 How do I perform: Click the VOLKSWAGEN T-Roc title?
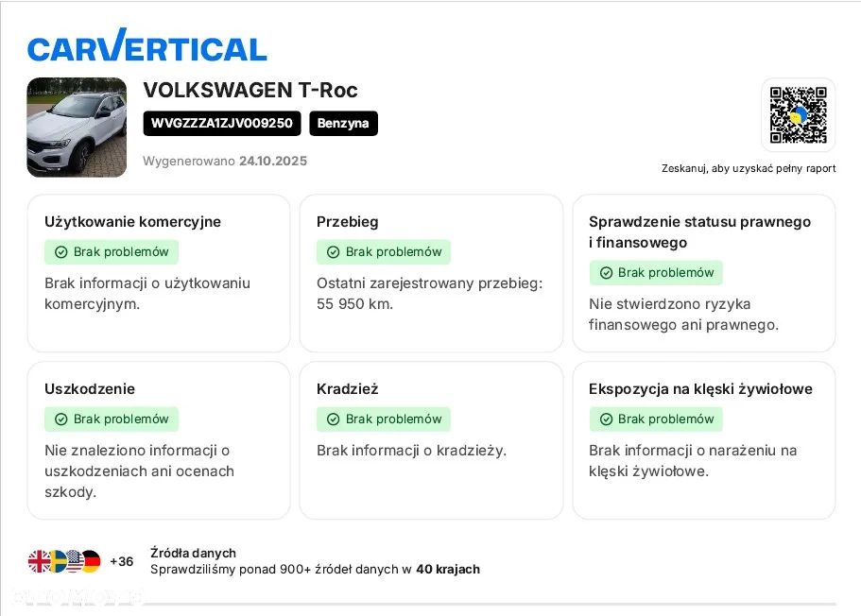tap(250, 91)
